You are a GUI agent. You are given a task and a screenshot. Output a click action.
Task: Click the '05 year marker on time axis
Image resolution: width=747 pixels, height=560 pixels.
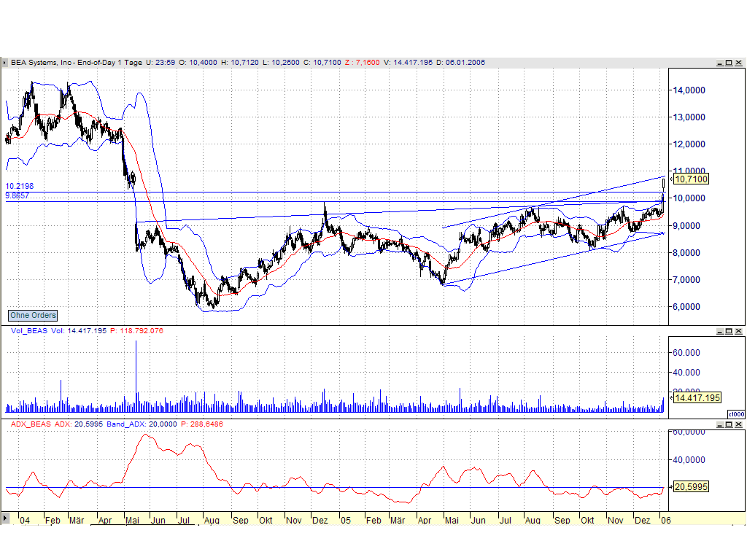click(346, 521)
